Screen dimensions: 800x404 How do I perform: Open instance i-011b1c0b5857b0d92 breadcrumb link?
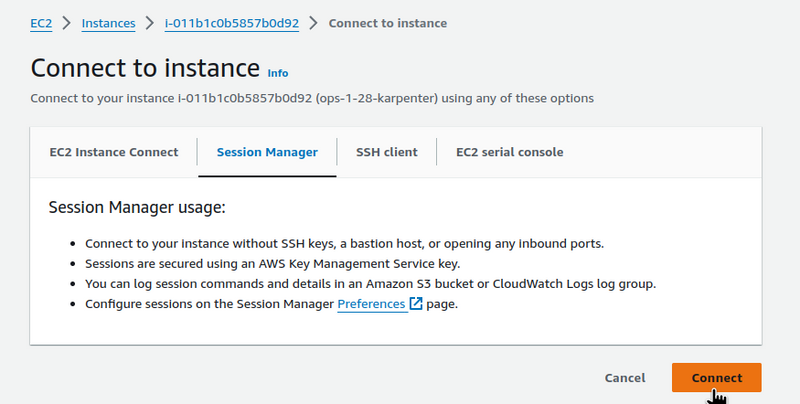tap(232, 23)
